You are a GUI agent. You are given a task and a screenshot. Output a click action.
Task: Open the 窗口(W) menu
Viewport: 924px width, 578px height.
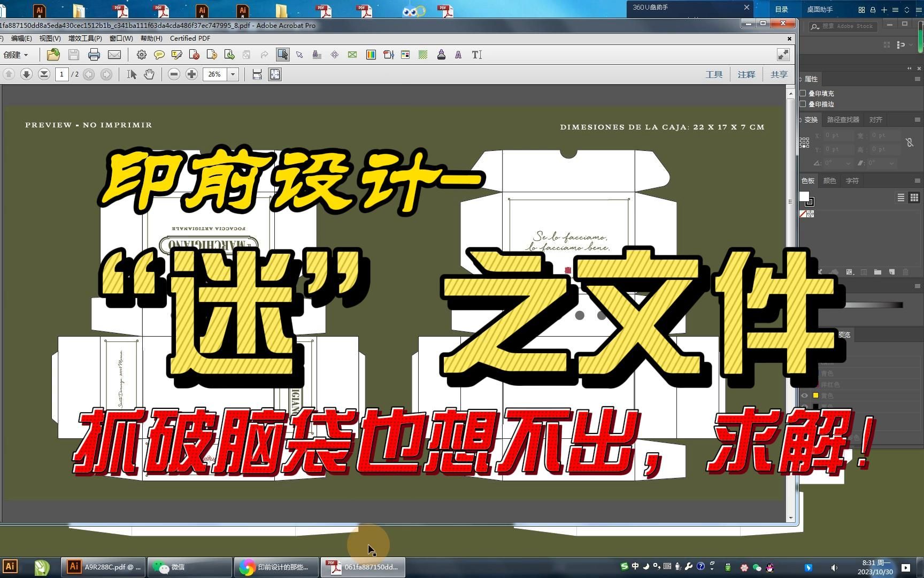[121, 39]
